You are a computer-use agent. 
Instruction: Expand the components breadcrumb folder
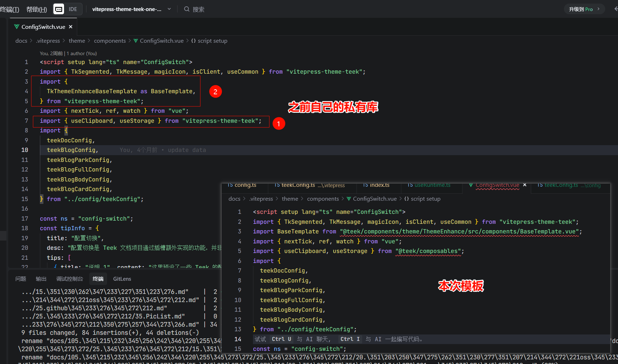pos(110,41)
